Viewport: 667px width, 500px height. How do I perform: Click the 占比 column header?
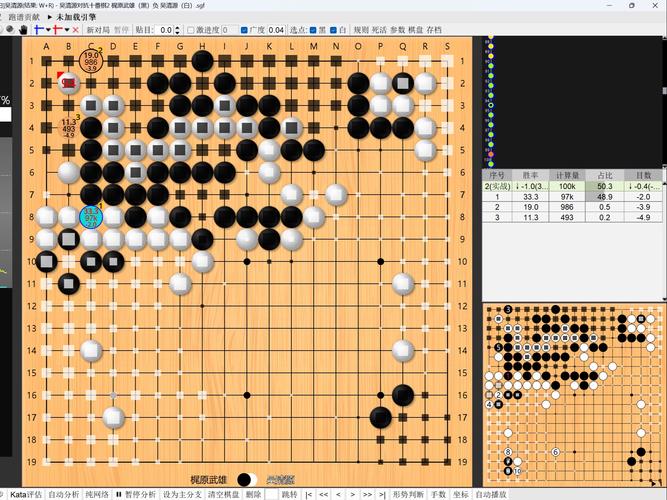(x=604, y=175)
